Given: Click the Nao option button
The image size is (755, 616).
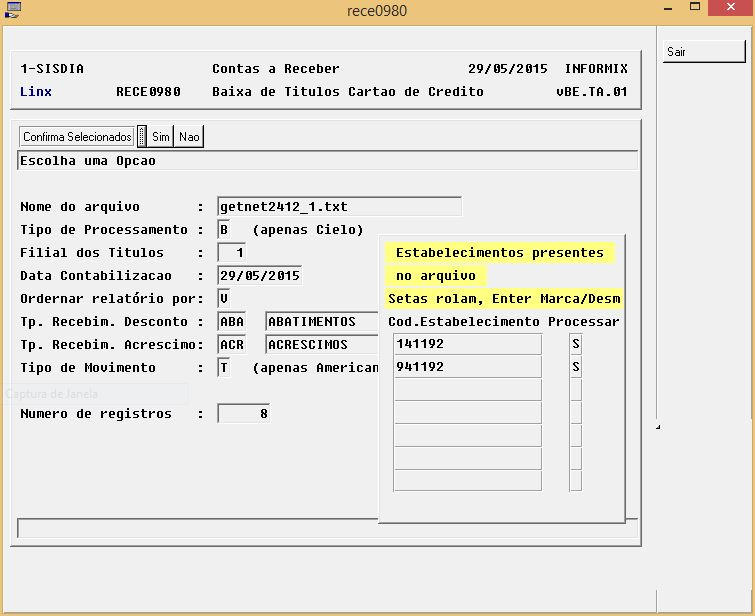Looking at the screenshot, I should (x=189, y=137).
